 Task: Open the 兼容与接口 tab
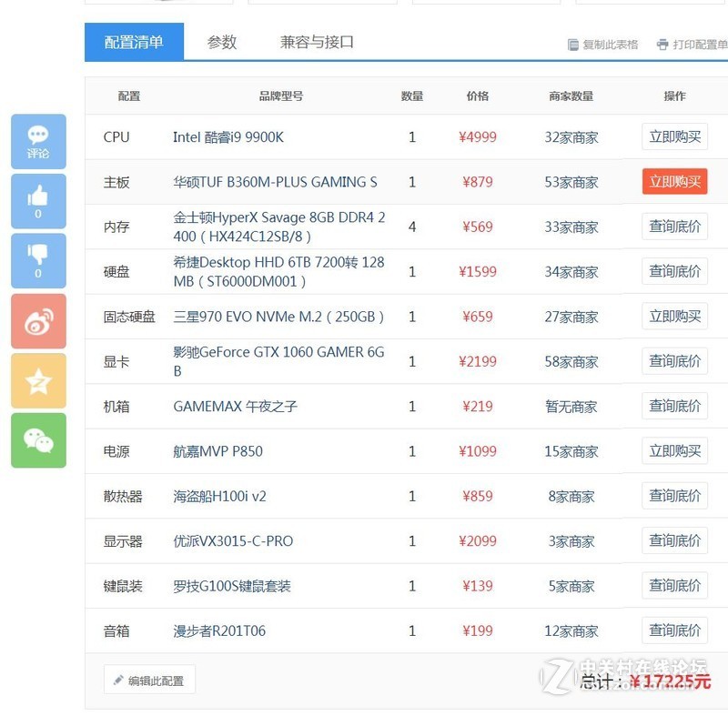click(x=317, y=42)
